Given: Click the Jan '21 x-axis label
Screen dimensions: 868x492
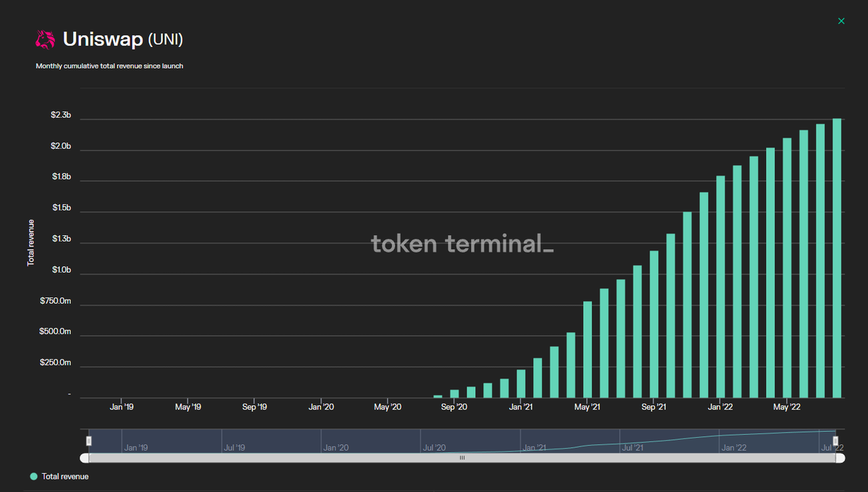Looking at the screenshot, I should pos(521,407).
